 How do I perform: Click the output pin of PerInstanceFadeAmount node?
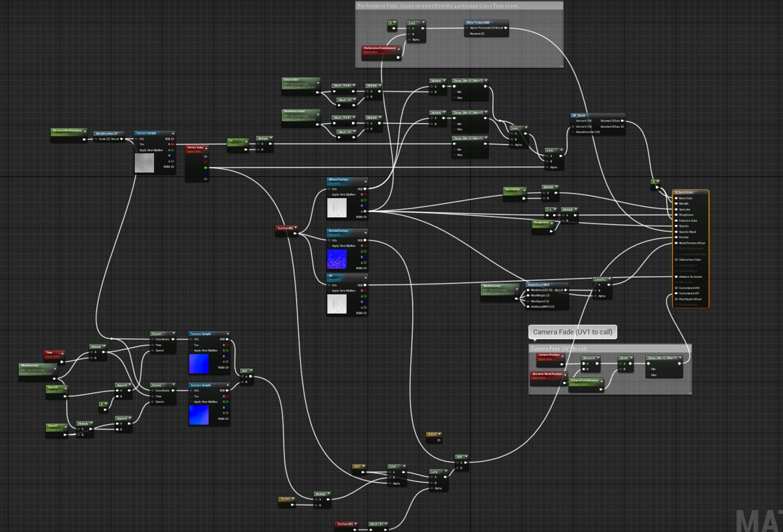398,57
